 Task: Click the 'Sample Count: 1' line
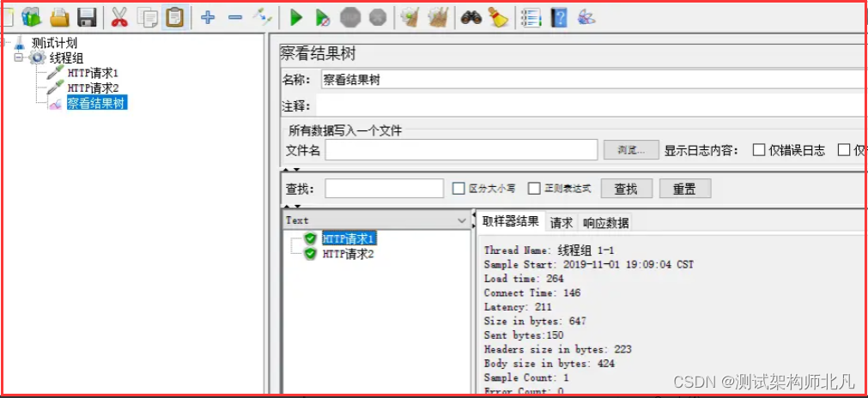(526, 377)
